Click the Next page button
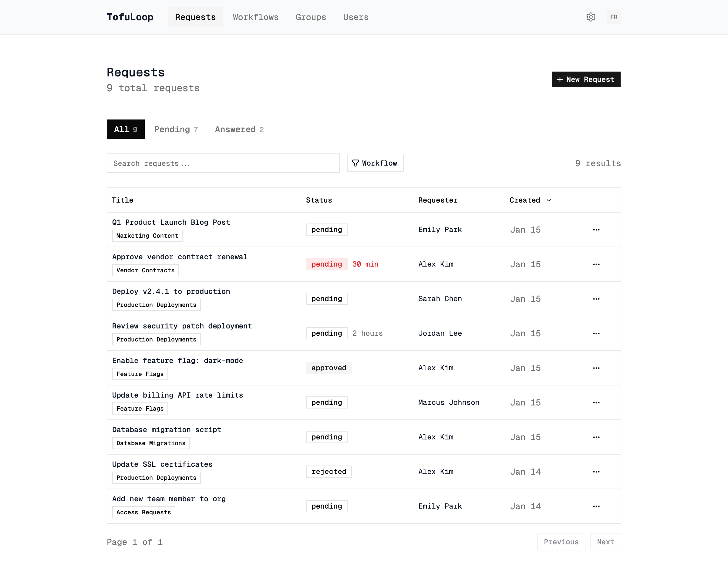 605,542
